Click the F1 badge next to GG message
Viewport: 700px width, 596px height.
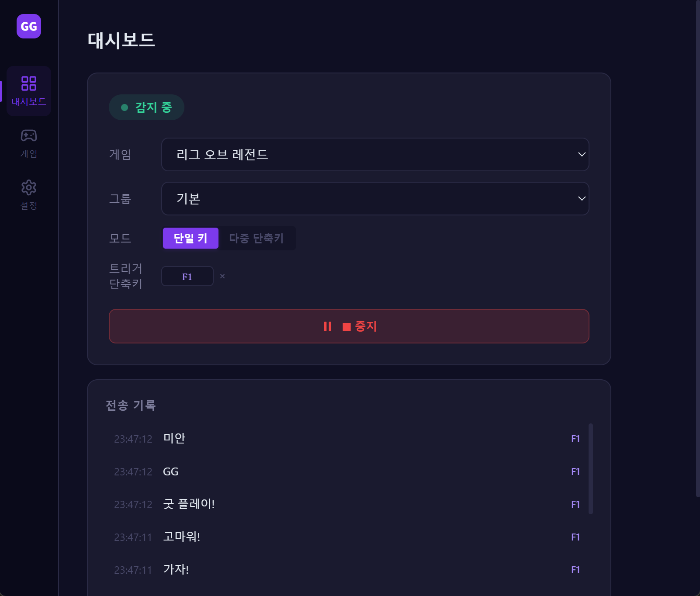pos(576,471)
